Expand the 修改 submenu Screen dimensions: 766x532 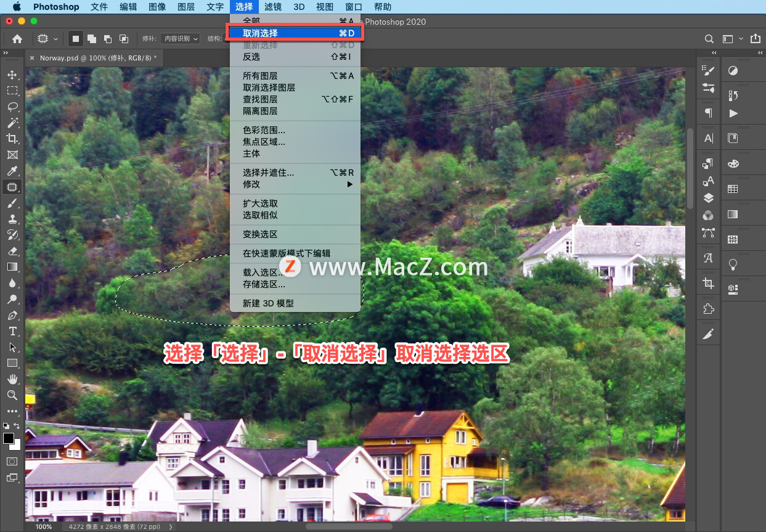pyautogui.click(x=295, y=184)
